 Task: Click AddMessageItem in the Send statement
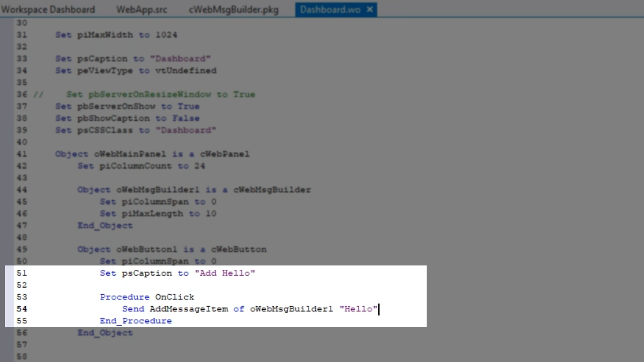point(189,309)
